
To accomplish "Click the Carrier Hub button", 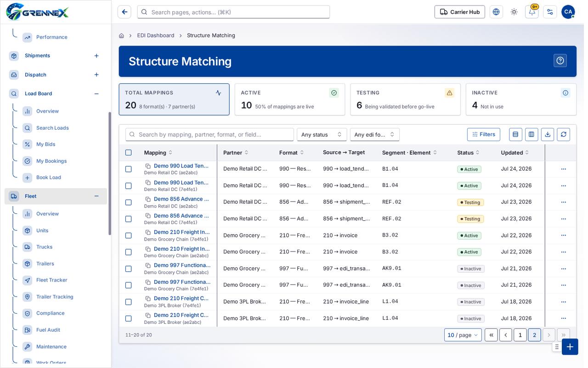I will click(x=460, y=12).
